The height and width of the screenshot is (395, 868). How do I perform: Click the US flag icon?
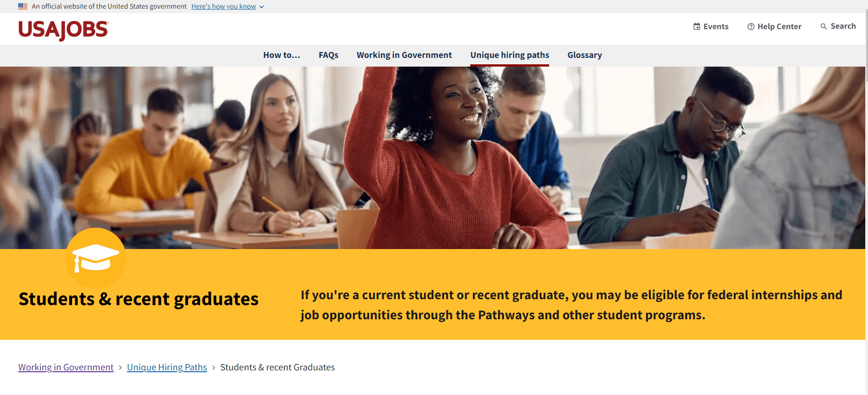[x=23, y=6]
